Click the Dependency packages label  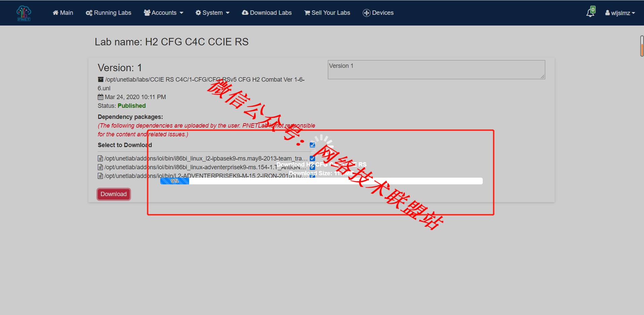(x=130, y=117)
